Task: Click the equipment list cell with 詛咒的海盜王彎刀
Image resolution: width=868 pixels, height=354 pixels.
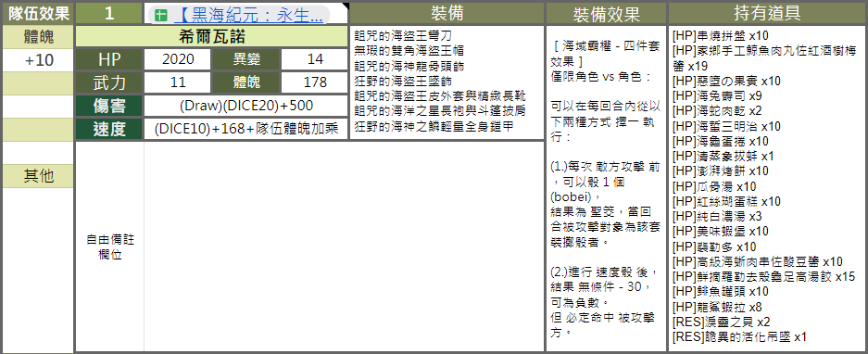Action: [447, 82]
